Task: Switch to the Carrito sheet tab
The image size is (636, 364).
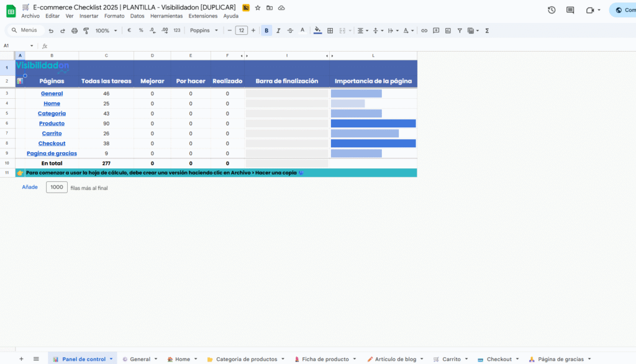Action: [451, 359]
